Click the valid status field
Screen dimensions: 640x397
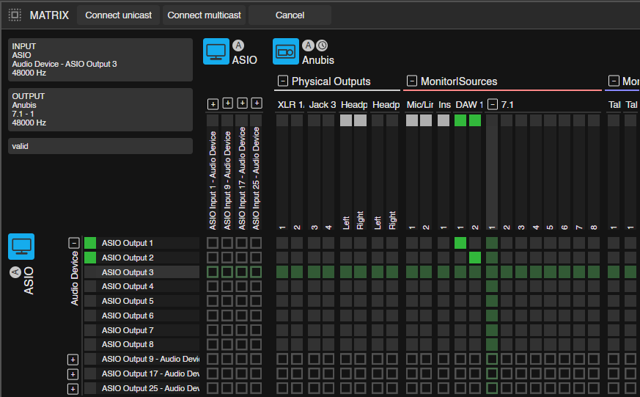(x=100, y=146)
